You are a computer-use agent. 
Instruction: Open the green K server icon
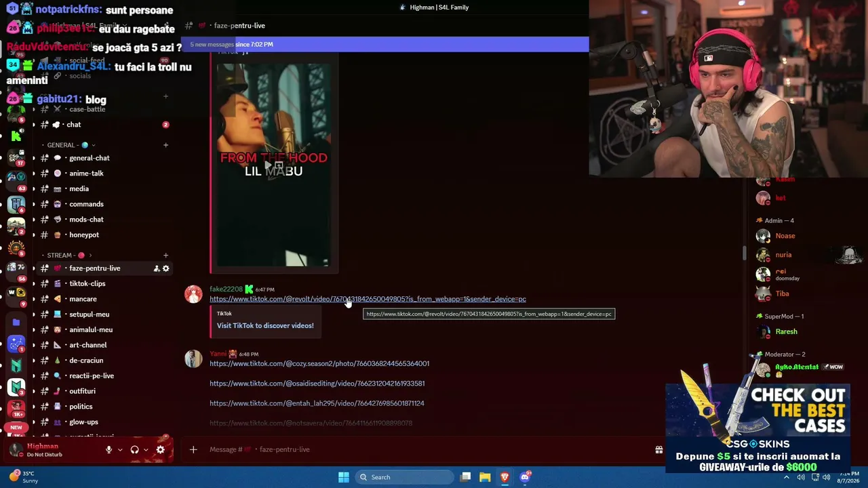16,136
